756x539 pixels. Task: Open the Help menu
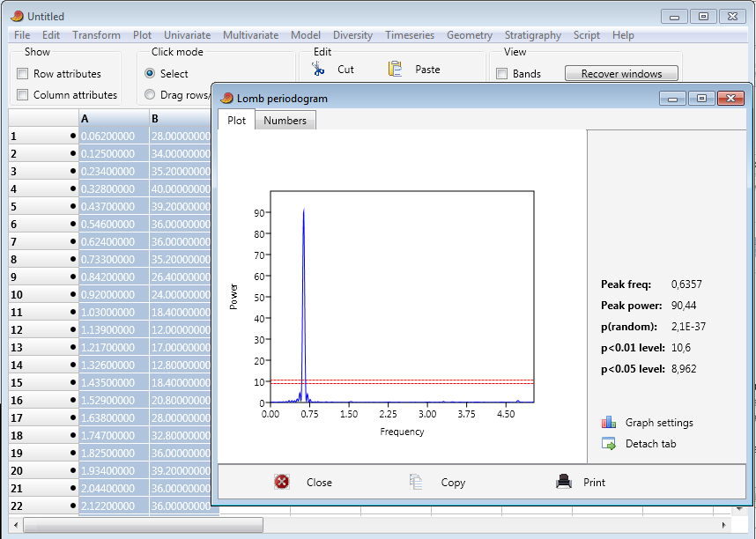point(623,35)
